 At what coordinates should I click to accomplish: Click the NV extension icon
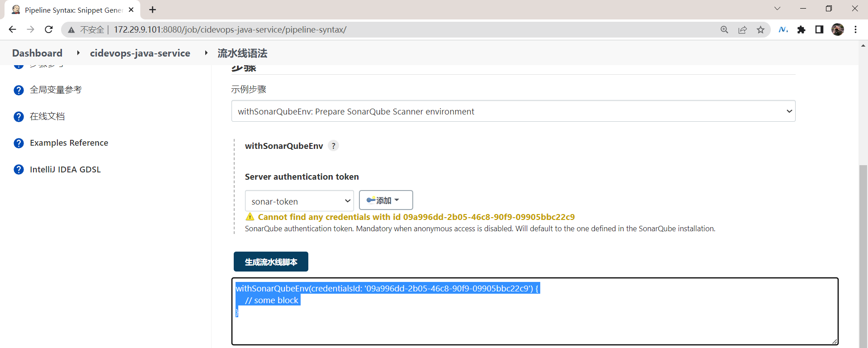(783, 29)
